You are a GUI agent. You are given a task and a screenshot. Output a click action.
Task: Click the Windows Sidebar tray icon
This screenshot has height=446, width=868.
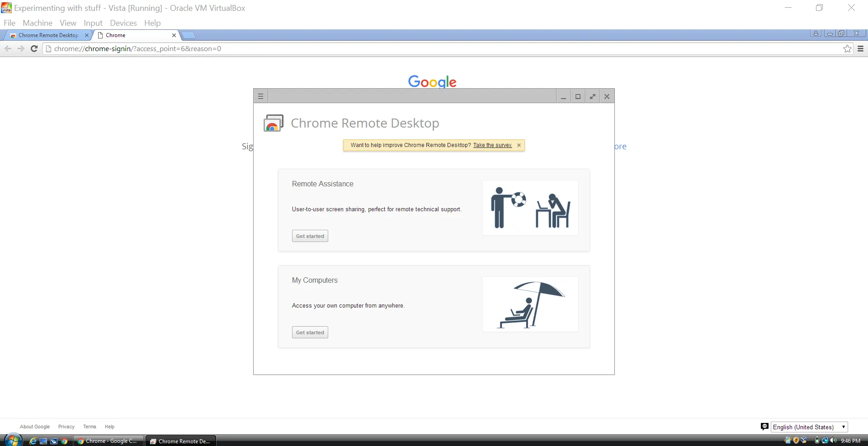(x=788, y=441)
